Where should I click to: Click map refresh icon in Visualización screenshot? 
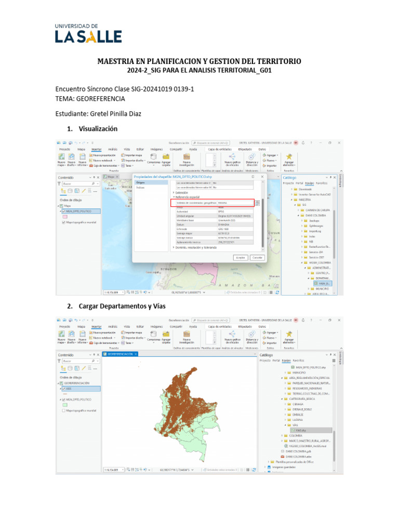(x=277, y=292)
